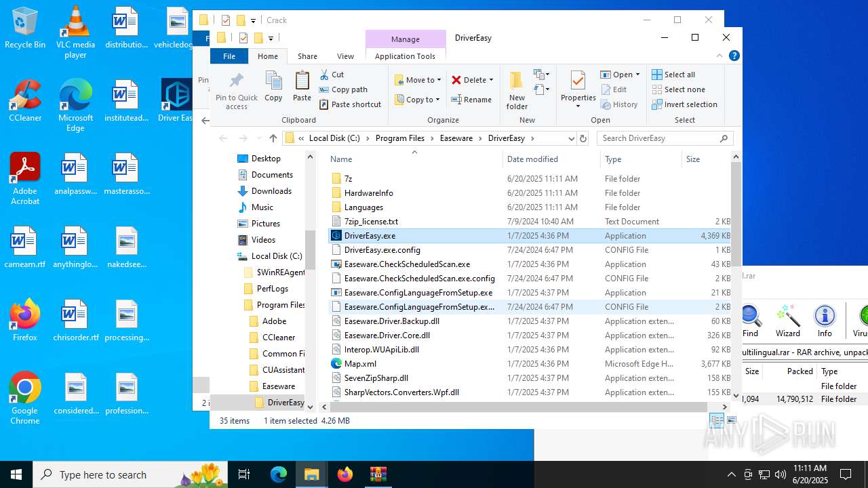Switch to large icons view button
This screenshot has width=868, height=488.
[x=732, y=421]
